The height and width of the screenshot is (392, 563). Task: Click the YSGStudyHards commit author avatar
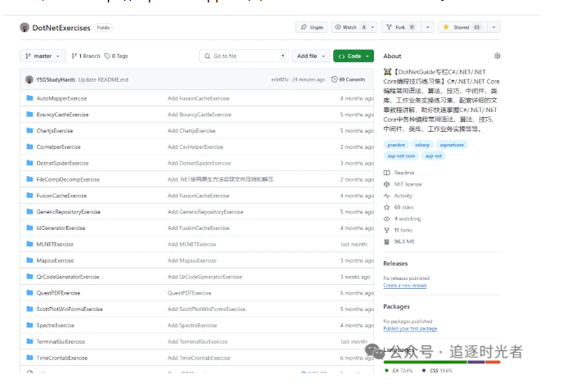click(29, 79)
